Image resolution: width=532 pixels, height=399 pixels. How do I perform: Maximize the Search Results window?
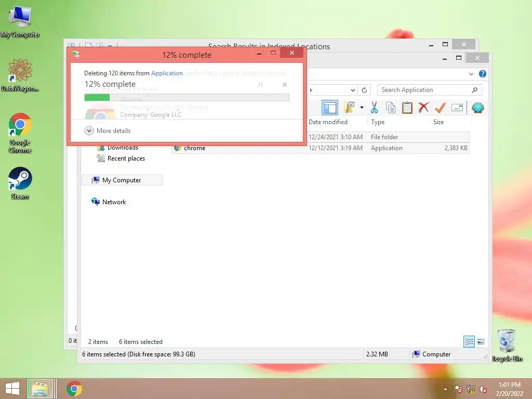[x=445, y=45]
